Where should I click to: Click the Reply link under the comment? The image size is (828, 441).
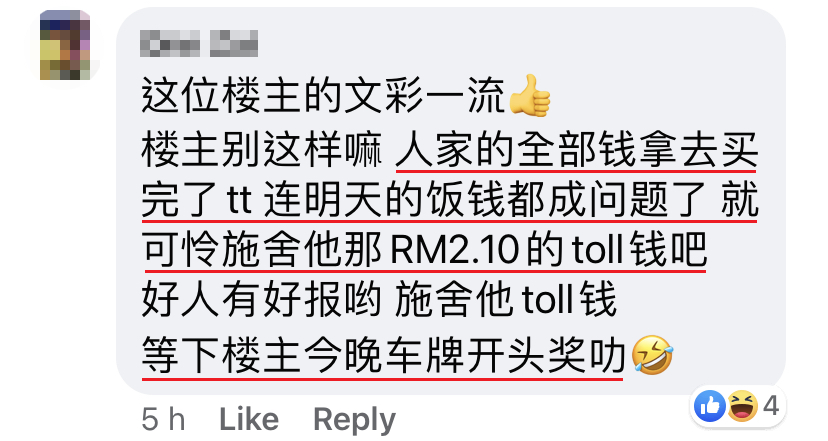click(x=354, y=421)
